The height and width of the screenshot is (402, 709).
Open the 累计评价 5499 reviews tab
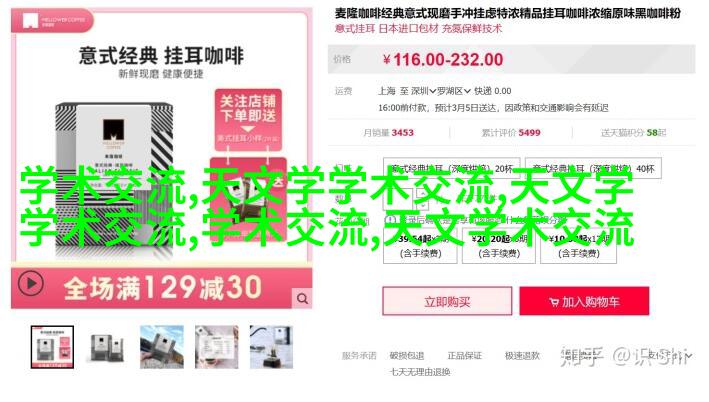[511, 132]
